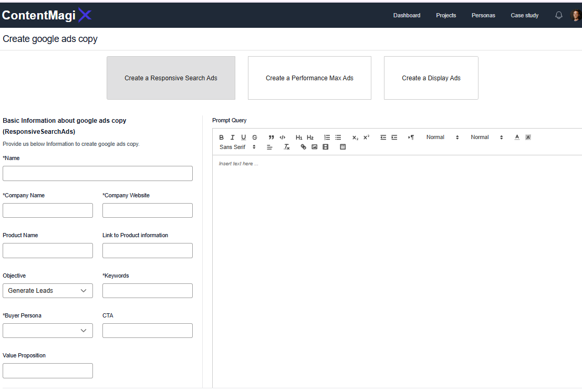Toggle bold formatting in prompt editor

(221, 137)
